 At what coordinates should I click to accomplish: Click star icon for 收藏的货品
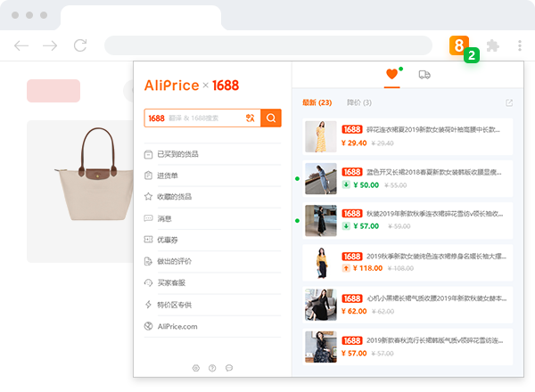148,196
